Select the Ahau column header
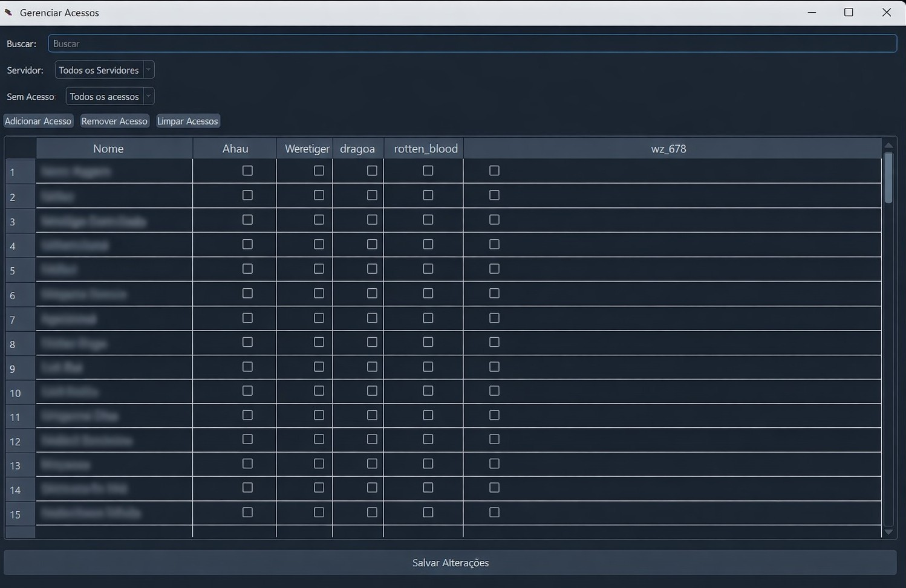Viewport: 906px width, 588px height. click(235, 149)
